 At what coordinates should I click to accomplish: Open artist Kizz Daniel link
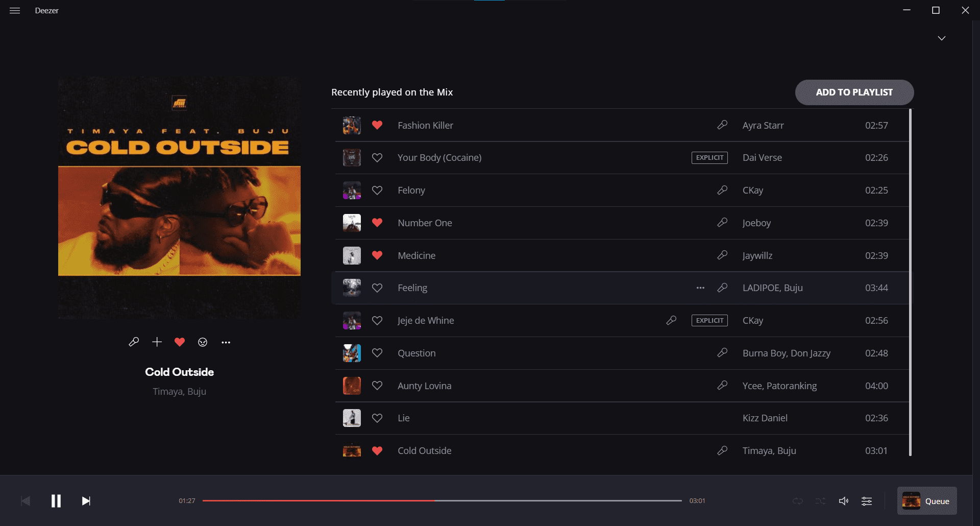tap(765, 418)
